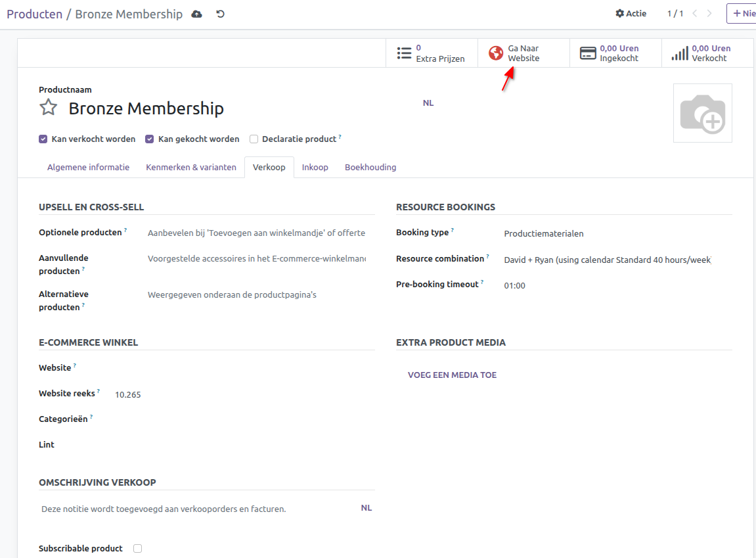Enable Subscribable product checkbox
The height and width of the screenshot is (558, 756).
point(137,548)
